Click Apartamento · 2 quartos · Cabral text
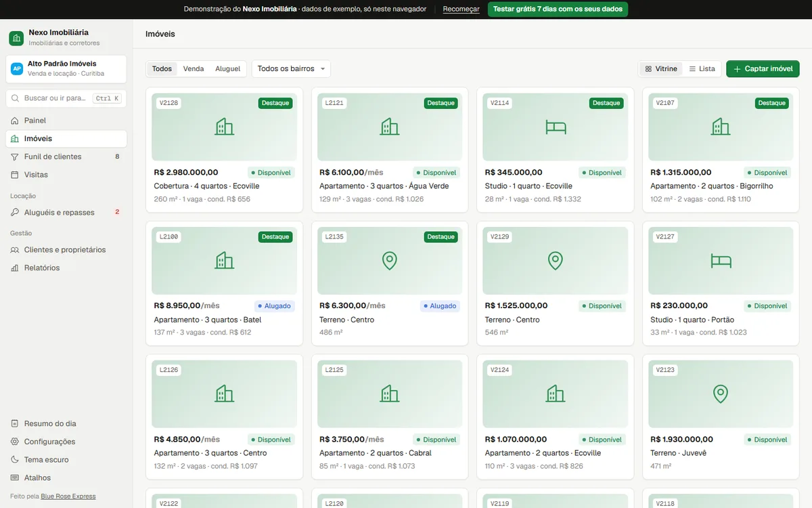 376,453
